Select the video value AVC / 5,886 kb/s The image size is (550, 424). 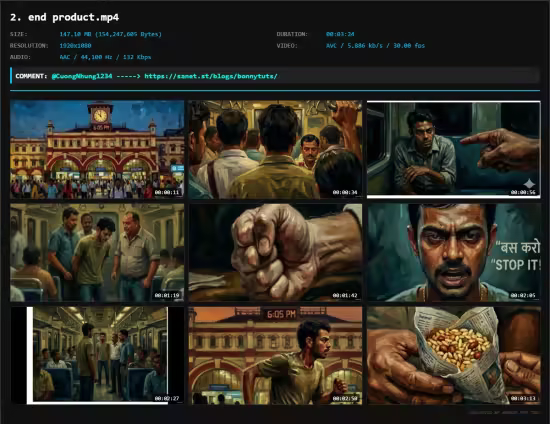click(x=375, y=46)
